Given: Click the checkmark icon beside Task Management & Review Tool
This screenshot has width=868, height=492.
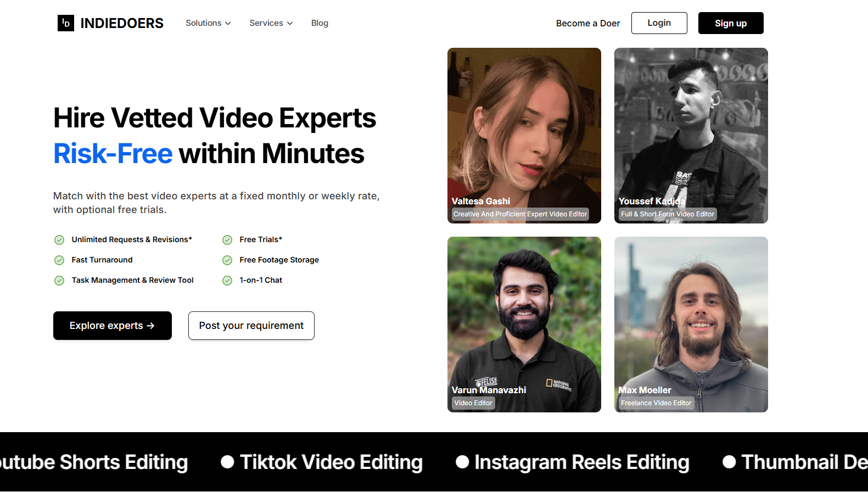Looking at the screenshot, I should (59, 281).
